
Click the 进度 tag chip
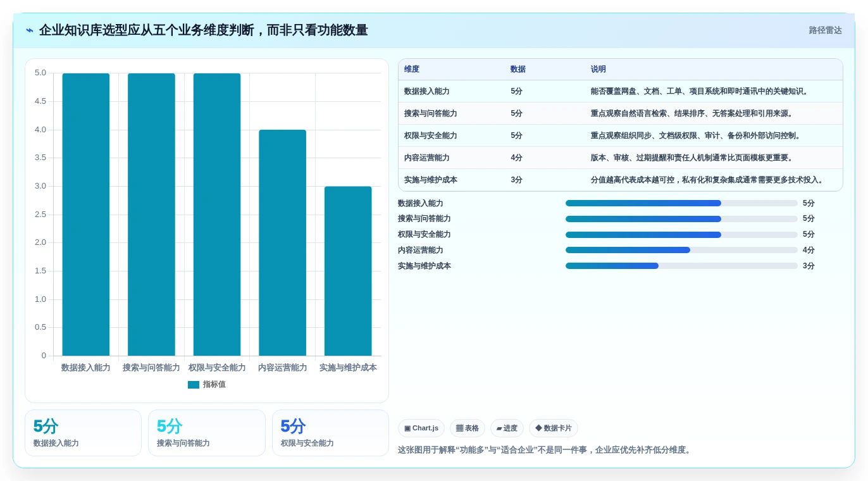(507, 428)
